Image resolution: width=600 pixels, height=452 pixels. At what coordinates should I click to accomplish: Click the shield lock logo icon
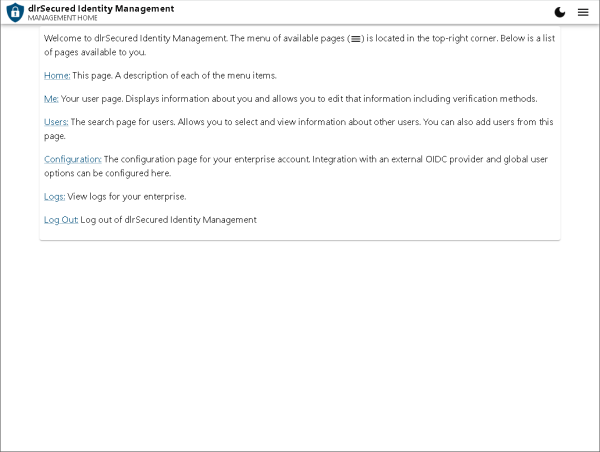15,12
